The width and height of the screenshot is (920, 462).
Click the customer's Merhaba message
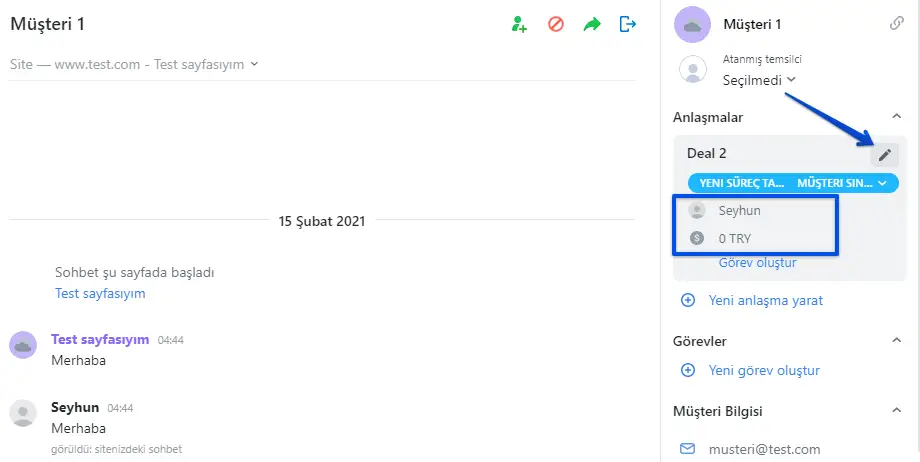(x=79, y=360)
